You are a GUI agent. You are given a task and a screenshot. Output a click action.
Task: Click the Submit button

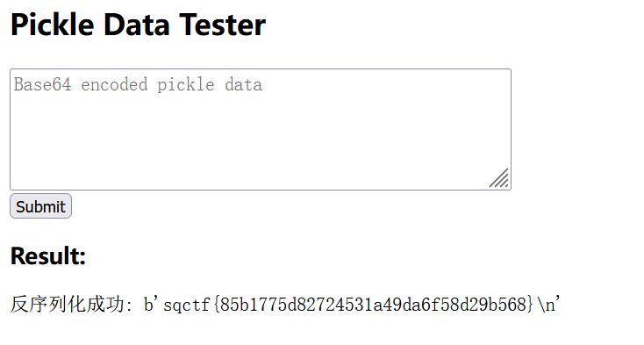click(x=40, y=206)
